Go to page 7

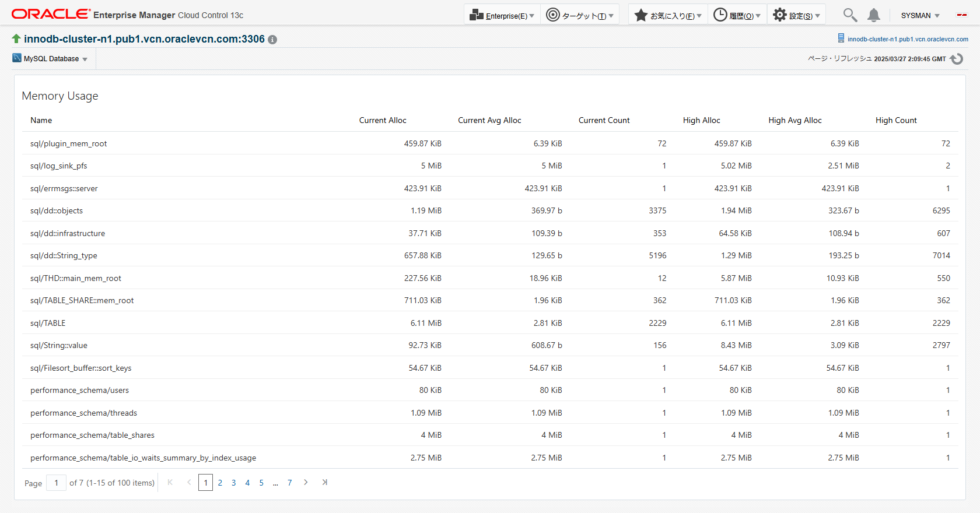pos(289,483)
